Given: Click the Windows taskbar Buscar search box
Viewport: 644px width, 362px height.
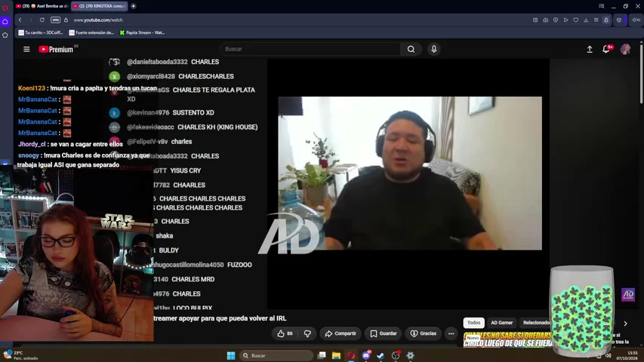Looking at the screenshot, I should (x=276, y=355).
